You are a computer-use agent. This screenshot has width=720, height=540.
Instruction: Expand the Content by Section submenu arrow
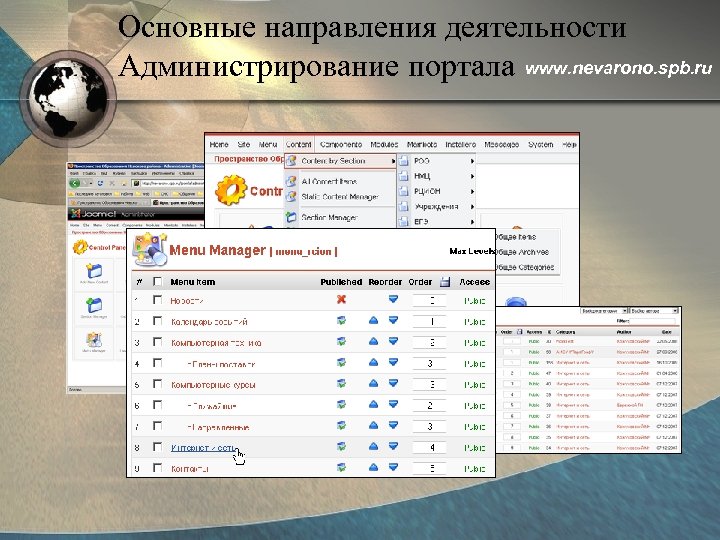tap(393, 161)
